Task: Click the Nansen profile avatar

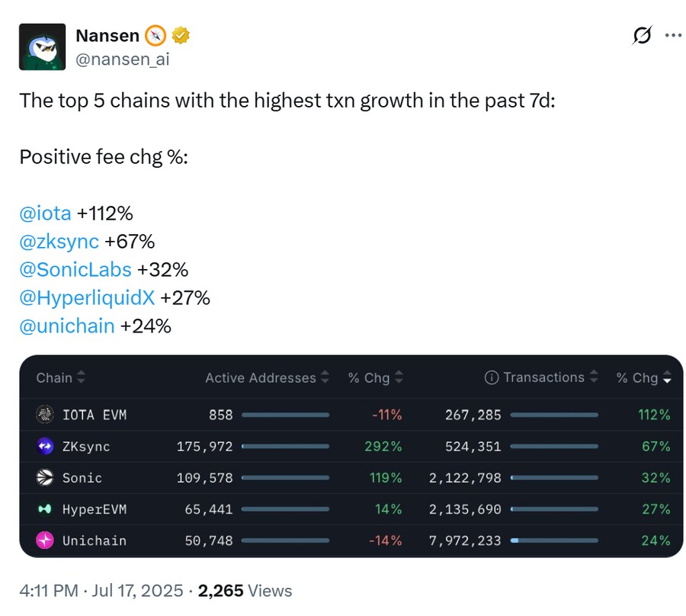Action: pos(42,47)
